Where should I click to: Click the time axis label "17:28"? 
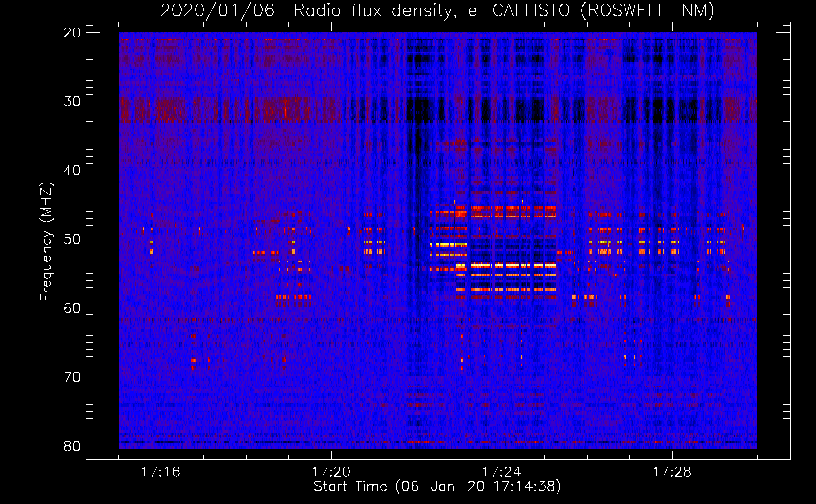[672, 472]
